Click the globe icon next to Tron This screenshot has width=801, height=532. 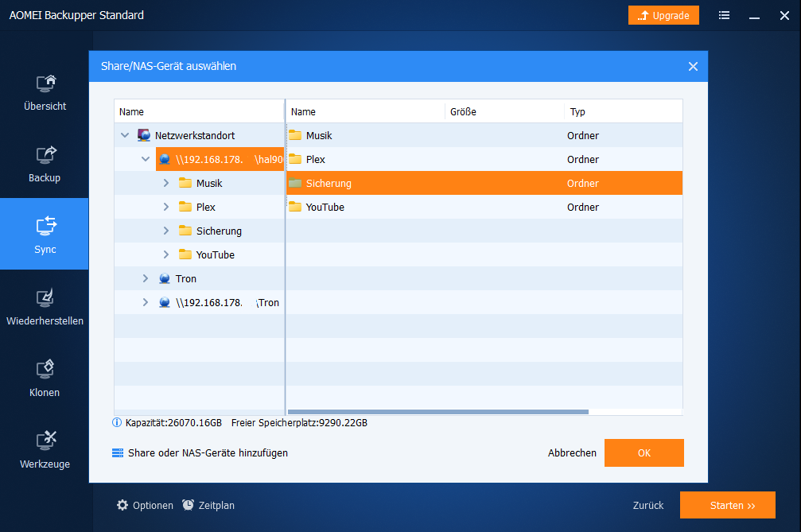coord(165,278)
